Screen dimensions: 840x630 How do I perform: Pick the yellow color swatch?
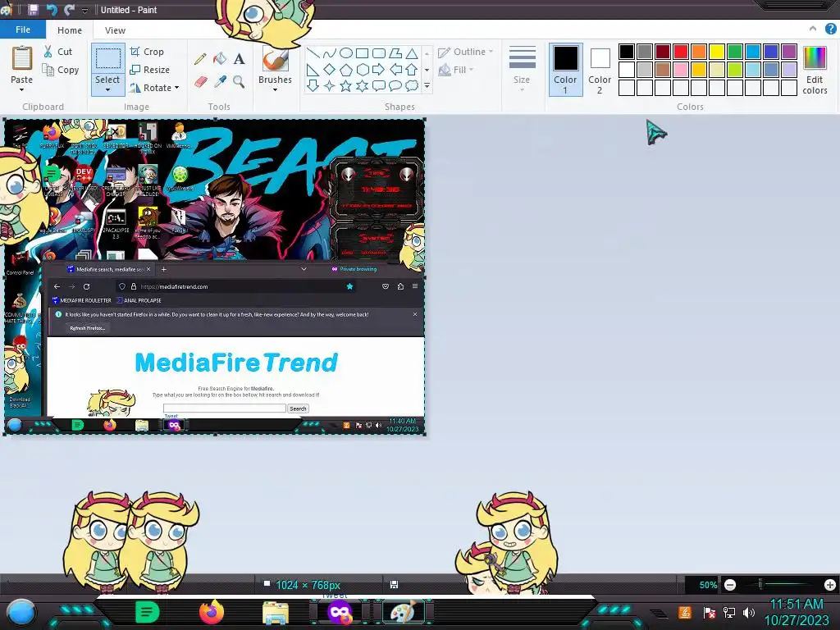pos(717,52)
